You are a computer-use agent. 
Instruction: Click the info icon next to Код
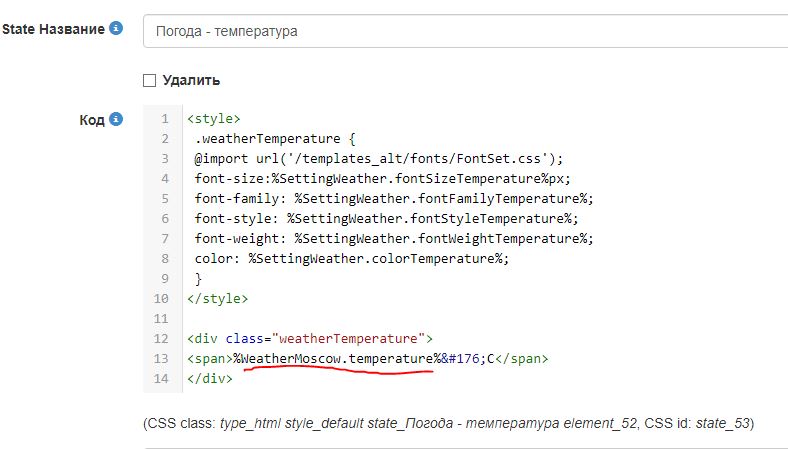click(117, 119)
